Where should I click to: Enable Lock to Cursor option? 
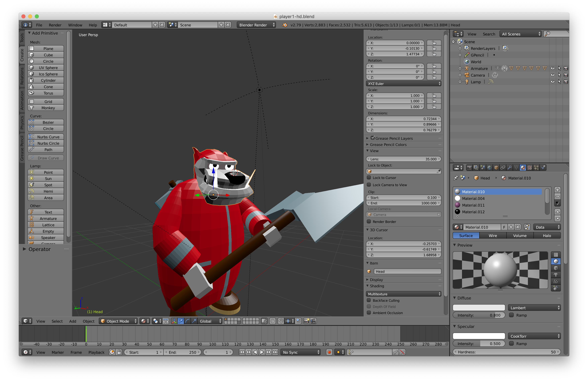369,177
